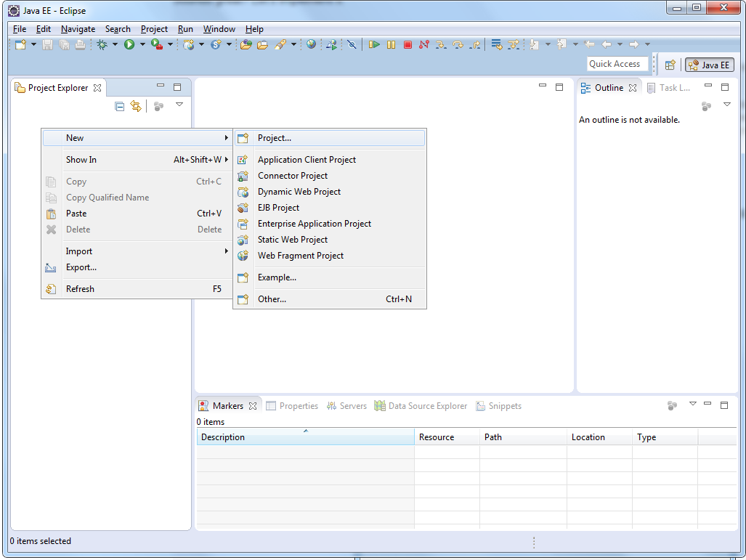Image resolution: width=746 pixels, height=560 pixels.
Task: Click the Step Return icon
Action: pos(474,45)
